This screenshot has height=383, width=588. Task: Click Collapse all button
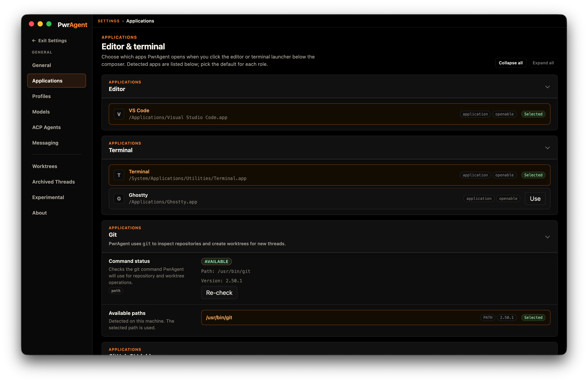510,63
